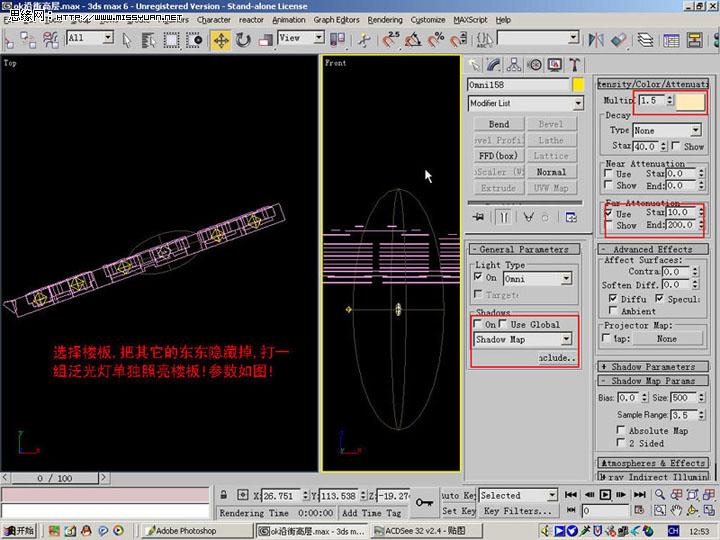
Task: Toggle the Diffuse affect surfaces checkbox
Action: [x=613, y=298]
